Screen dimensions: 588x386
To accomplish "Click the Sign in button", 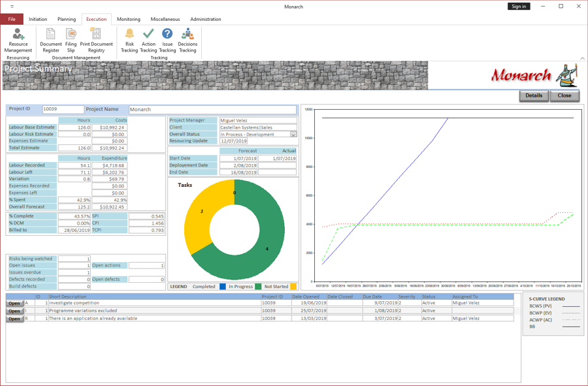I will (519, 7).
